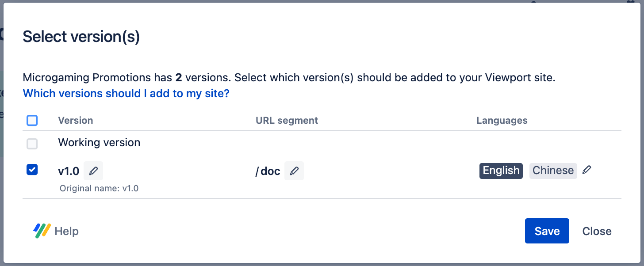This screenshot has width=644, height=266.
Task: Close the Select version(s) dialog
Action: pos(597,231)
